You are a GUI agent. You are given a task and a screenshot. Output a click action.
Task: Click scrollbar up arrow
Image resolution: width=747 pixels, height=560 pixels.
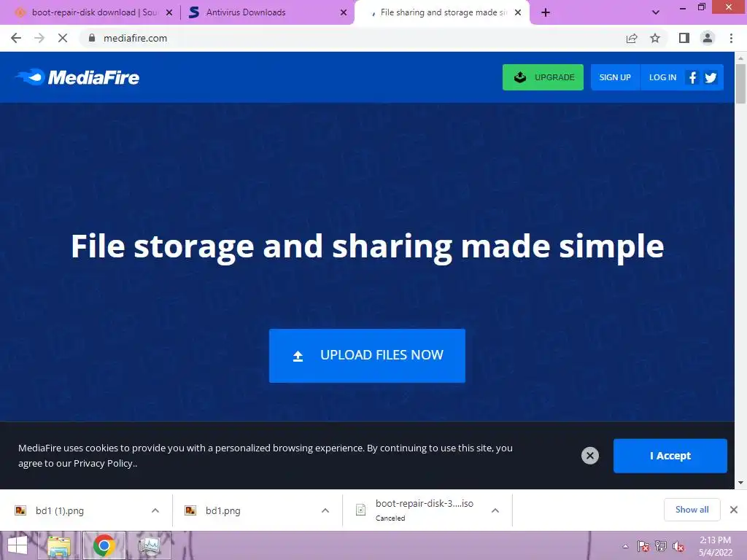[740, 58]
